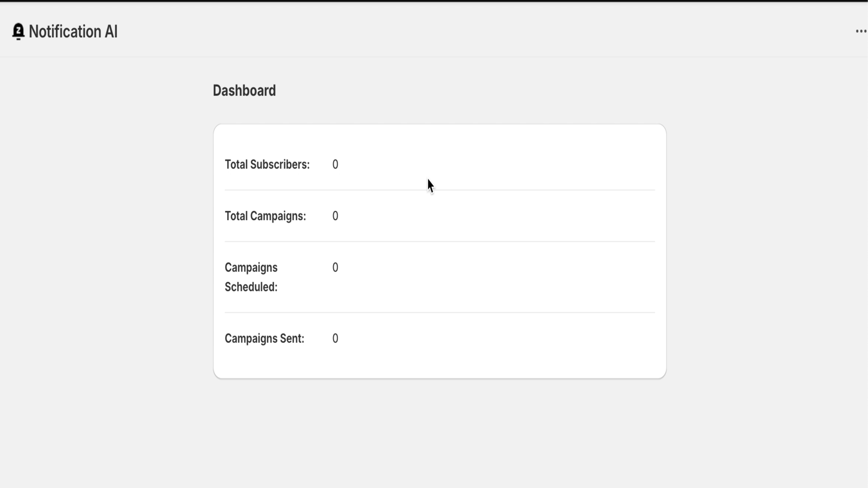Click the Total Campaigns row
Screen dimensions: 868x488
tap(439, 216)
